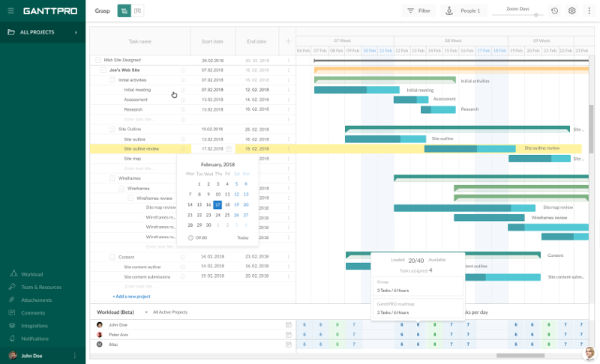Click Initial meeting Gantt bar

coord(357,90)
